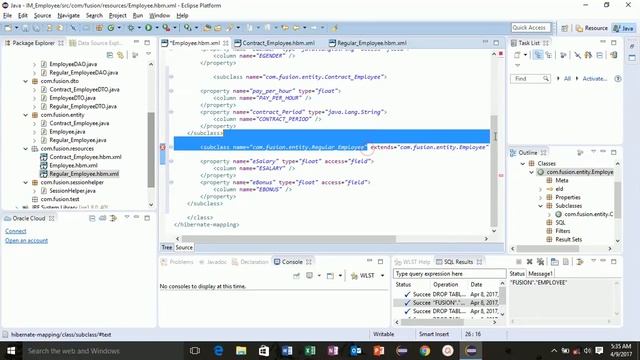Viewport: 640px width, 360px height.
Task: Open the Debug button dropdown arrow
Action: pyautogui.click(x=139, y=28)
